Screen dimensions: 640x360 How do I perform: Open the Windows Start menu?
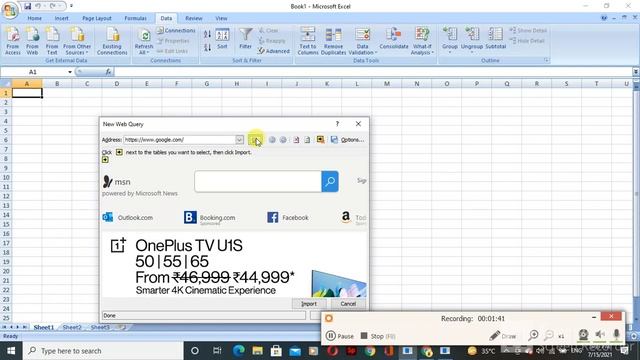point(11,351)
